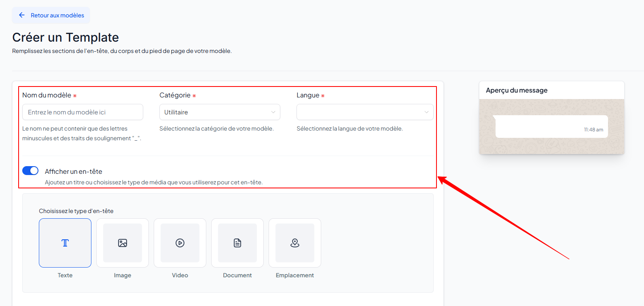
Task: Select the Video header type icon
Action: (x=180, y=243)
